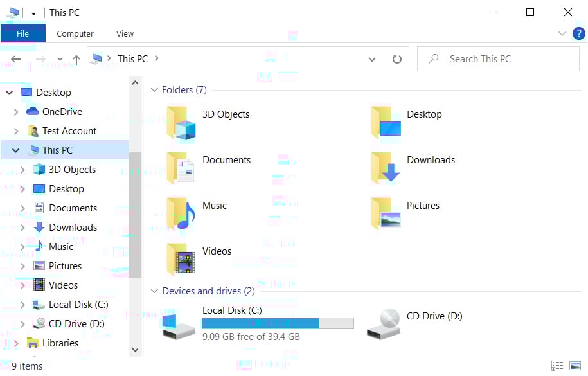Expand the Test Account tree node
This screenshot has height=376, width=588.
tap(16, 131)
